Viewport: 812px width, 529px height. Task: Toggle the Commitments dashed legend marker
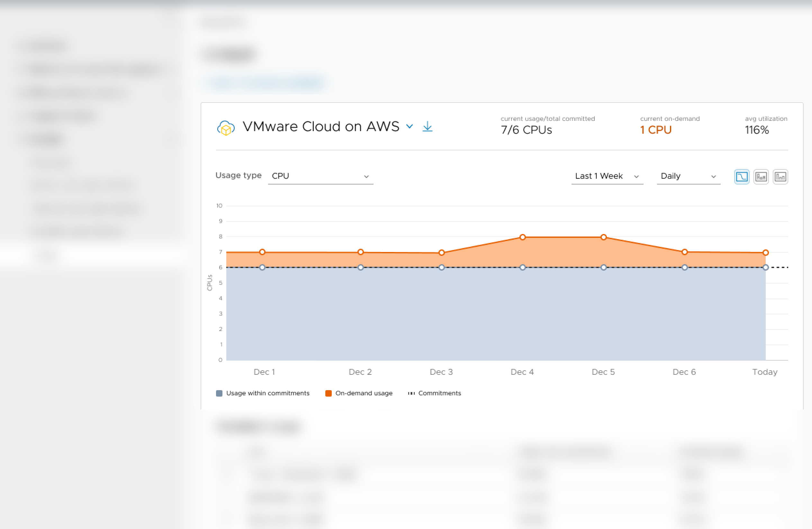(x=411, y=393)
